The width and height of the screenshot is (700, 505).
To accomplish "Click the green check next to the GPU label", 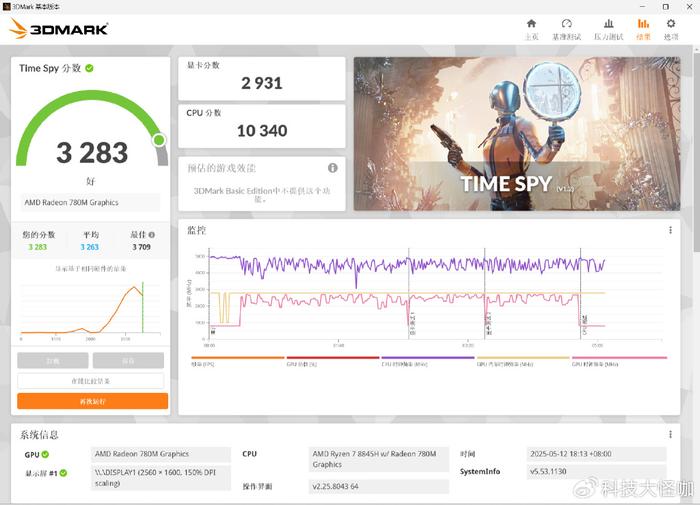I will point(45,455).
